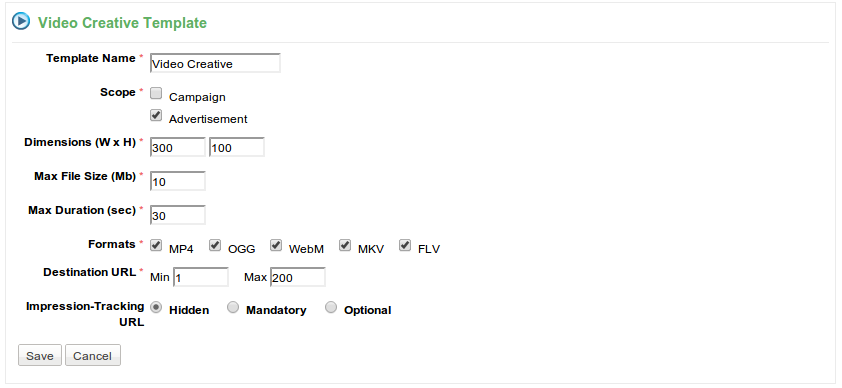Image resolution: width=842 pixels, height=388 pixels.
Task: Click the Max Duration seconds field
Action: (177, 215)
